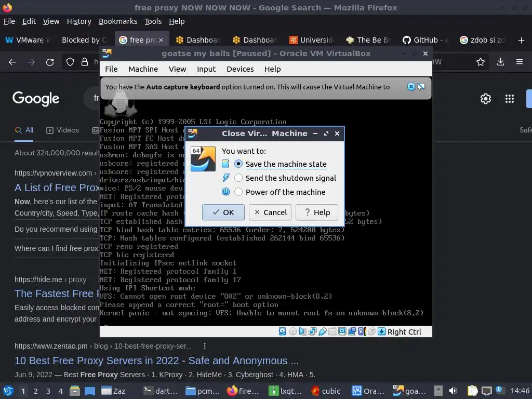
Task: Switch to the Universid Firefox tab
Action: (x=312, y=40)
